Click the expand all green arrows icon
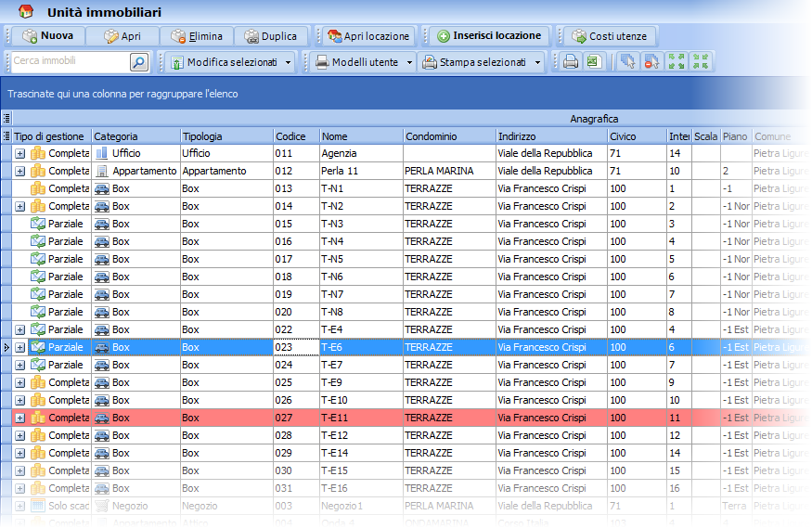Screen dimensions: 812x528 pos(676,62)
